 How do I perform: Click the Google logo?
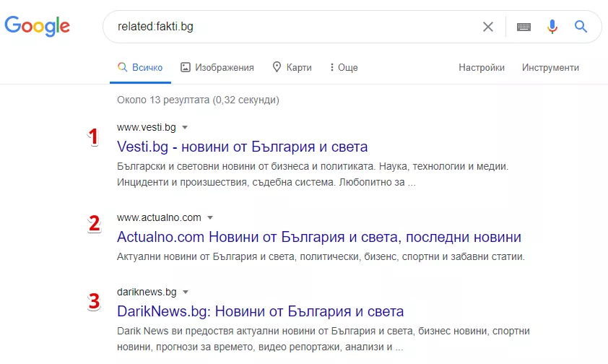(38, 26)
